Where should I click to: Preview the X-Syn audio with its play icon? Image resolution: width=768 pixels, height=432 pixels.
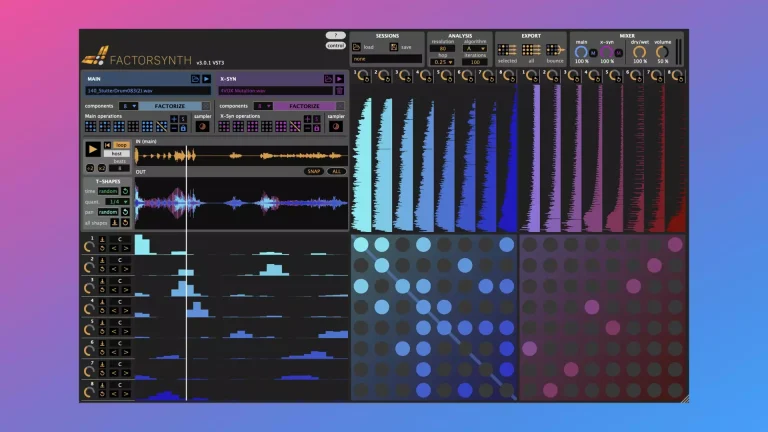click(x=339, y=78)
